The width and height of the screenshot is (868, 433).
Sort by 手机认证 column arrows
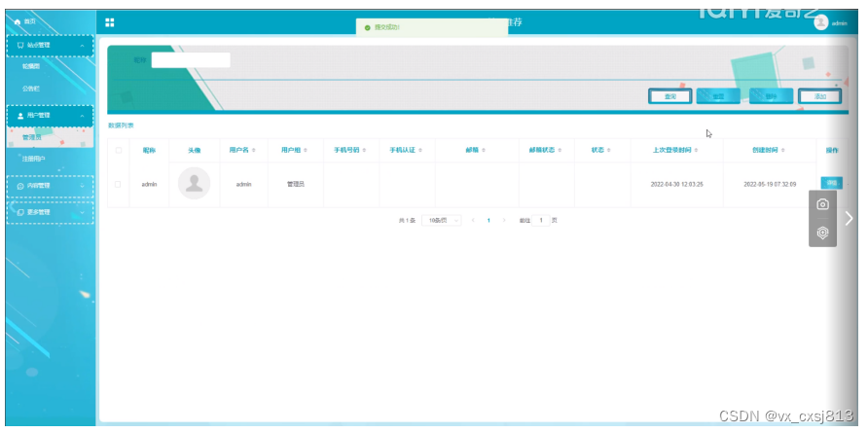point(420,151)
